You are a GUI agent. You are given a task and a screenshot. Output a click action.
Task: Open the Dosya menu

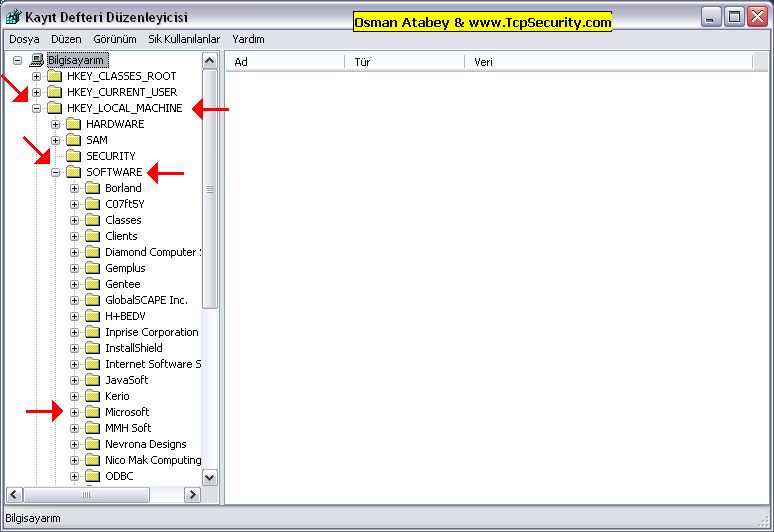24,39
